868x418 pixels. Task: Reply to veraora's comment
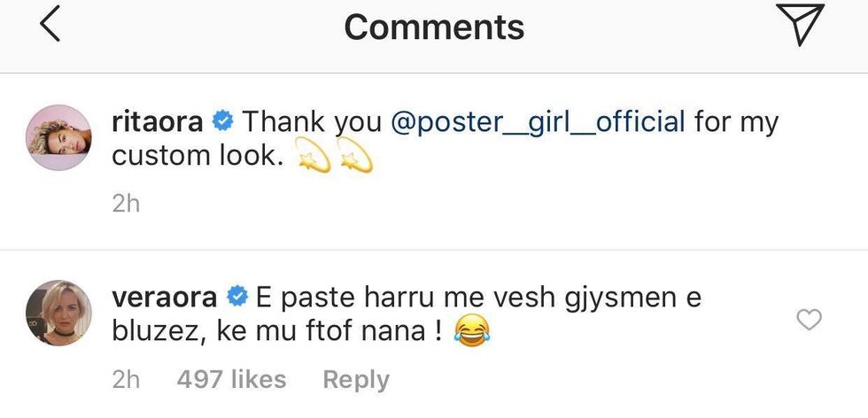click(355, 380)
